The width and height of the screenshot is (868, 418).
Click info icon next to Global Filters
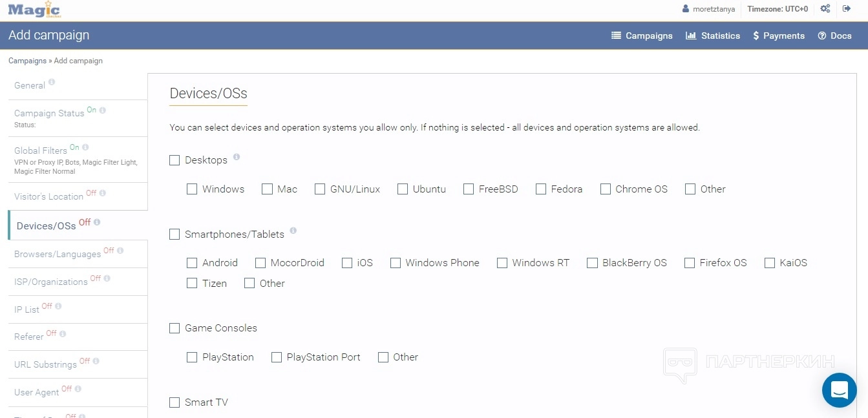coord(85,147)
